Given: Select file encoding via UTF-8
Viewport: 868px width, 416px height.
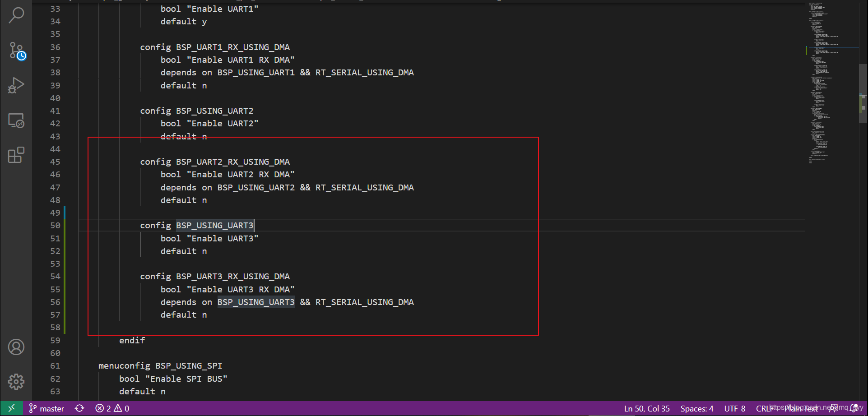Looking at the screenshot, I should 734,408.
